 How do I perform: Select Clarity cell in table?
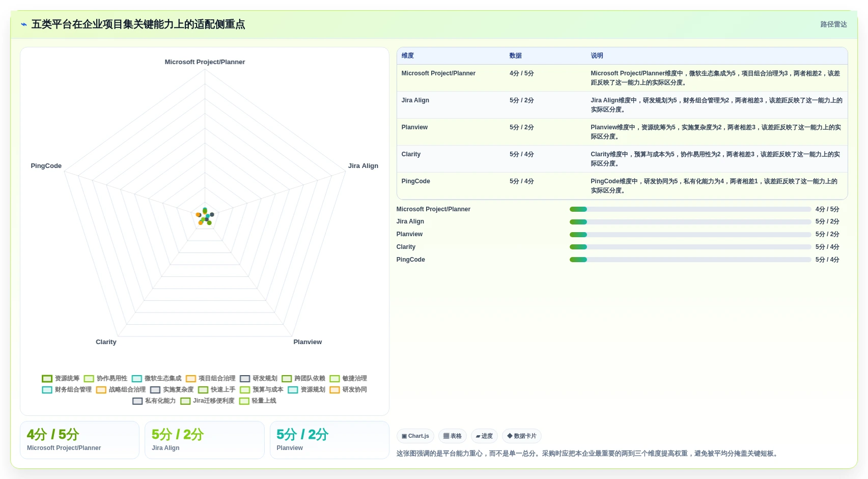click(x=411, y=154)
